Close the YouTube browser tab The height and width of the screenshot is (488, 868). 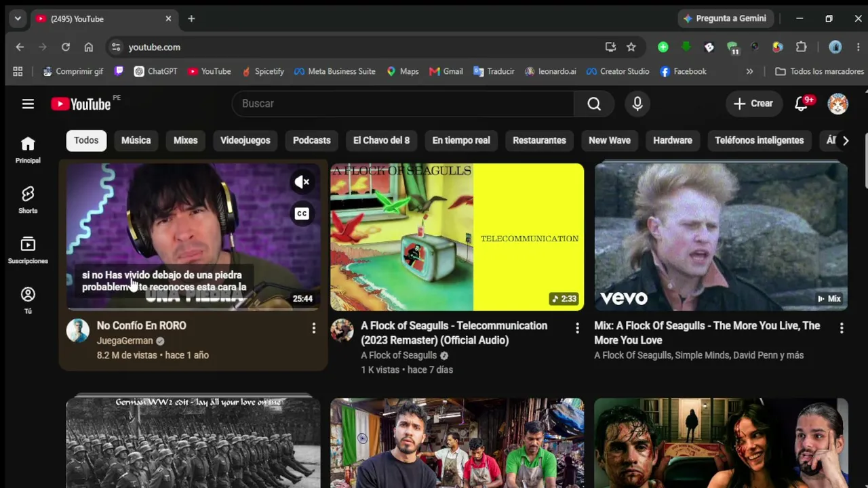(168, 18)
